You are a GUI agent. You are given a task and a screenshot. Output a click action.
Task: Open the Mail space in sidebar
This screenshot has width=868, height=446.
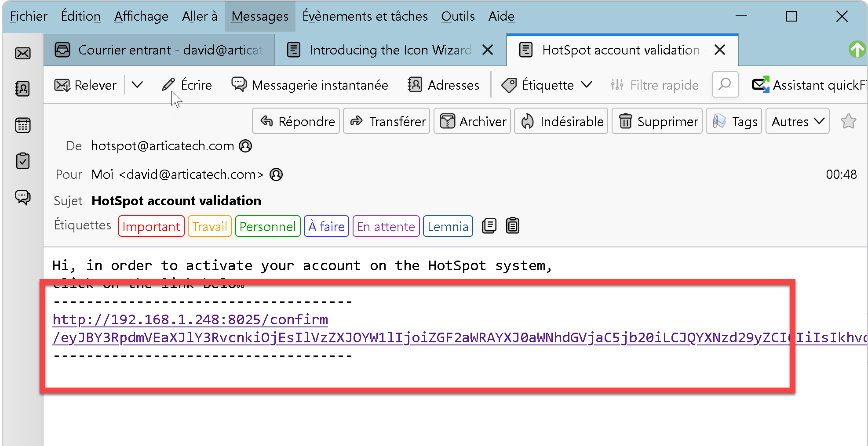point(23,53)
